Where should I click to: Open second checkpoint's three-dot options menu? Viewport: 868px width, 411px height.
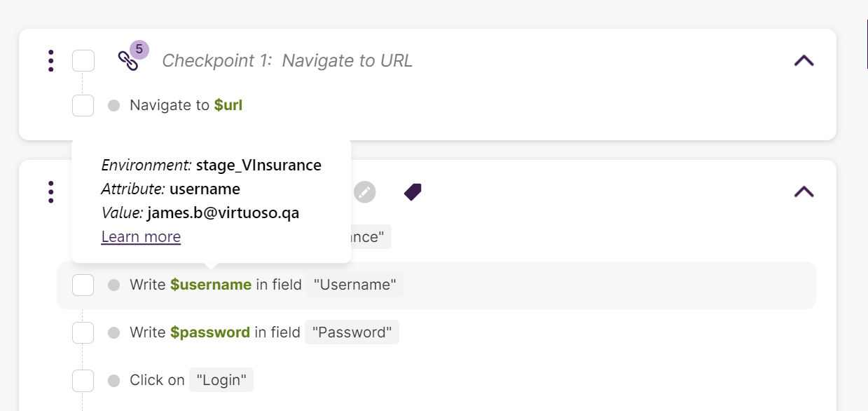pos(51,191)
